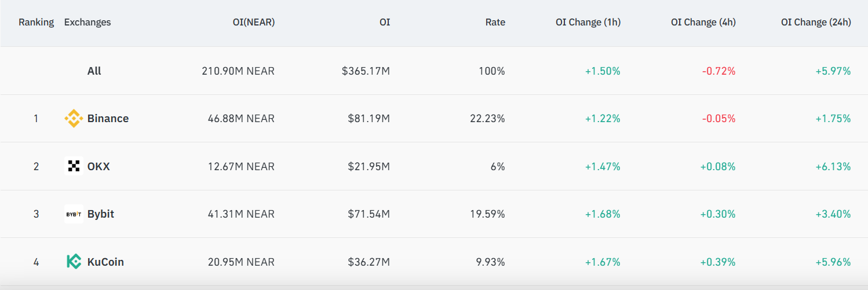This screenshot has width=868, height=290.
Task: Click the $365.17M total OI value
Action: (366, 71)
